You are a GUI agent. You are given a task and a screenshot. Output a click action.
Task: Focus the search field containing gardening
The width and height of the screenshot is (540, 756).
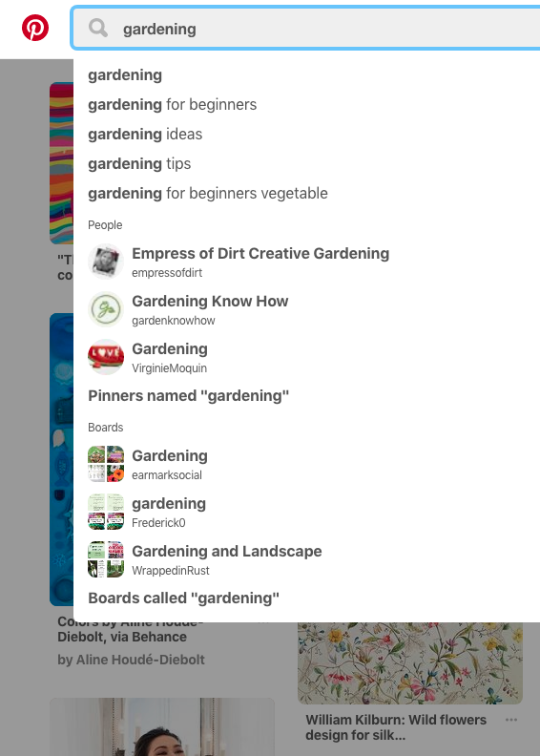(306, 29)
